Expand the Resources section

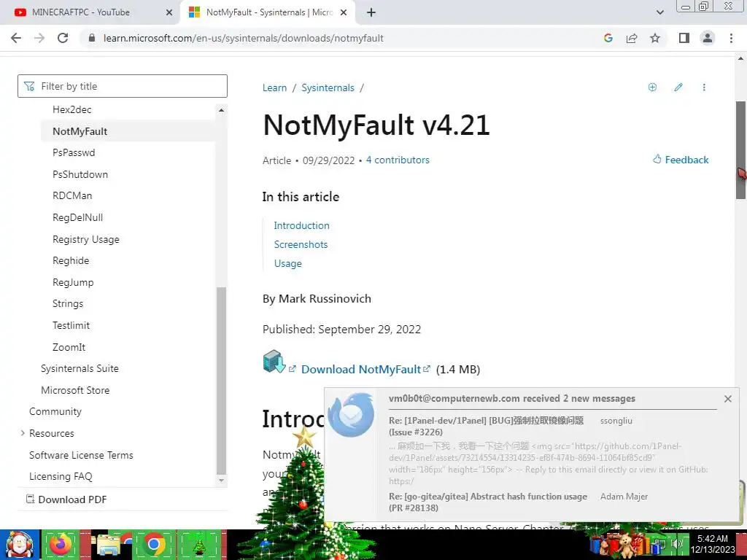tap(23, 433)
